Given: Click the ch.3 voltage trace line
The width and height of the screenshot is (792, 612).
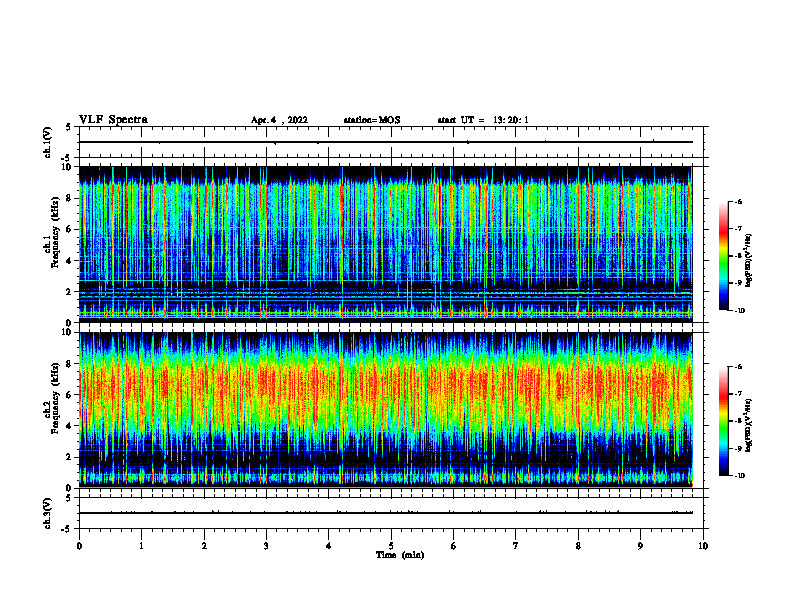Looking at the screenshot, I should point(385,513).
